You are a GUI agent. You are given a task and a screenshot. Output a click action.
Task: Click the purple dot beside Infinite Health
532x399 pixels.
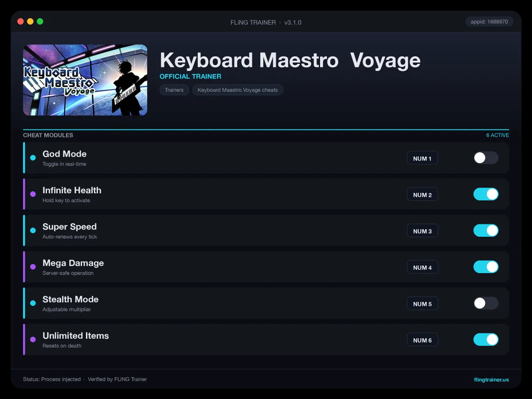[x=33, y=194]
